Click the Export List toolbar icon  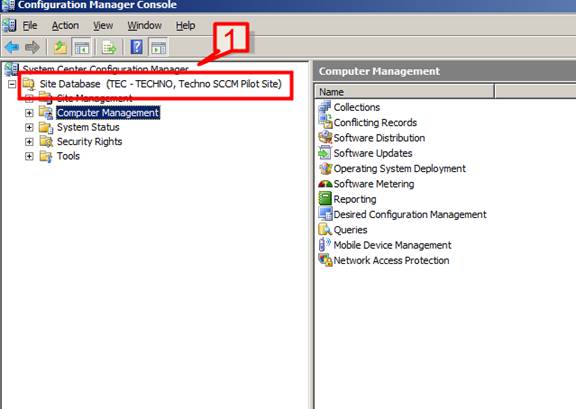point(109,47)
